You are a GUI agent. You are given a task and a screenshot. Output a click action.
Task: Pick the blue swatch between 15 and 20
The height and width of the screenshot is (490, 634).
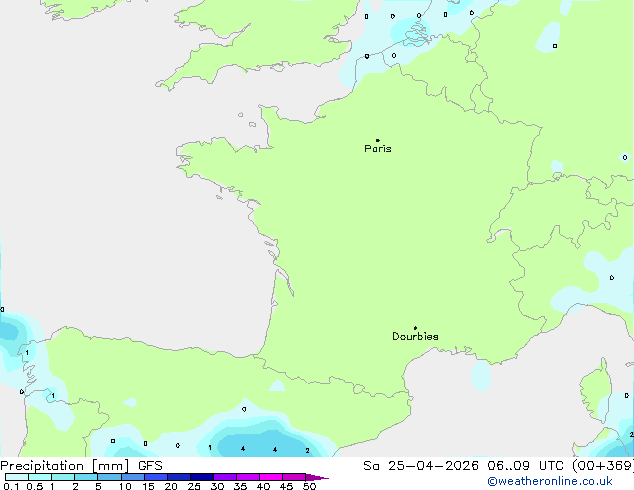coord(156,477)
